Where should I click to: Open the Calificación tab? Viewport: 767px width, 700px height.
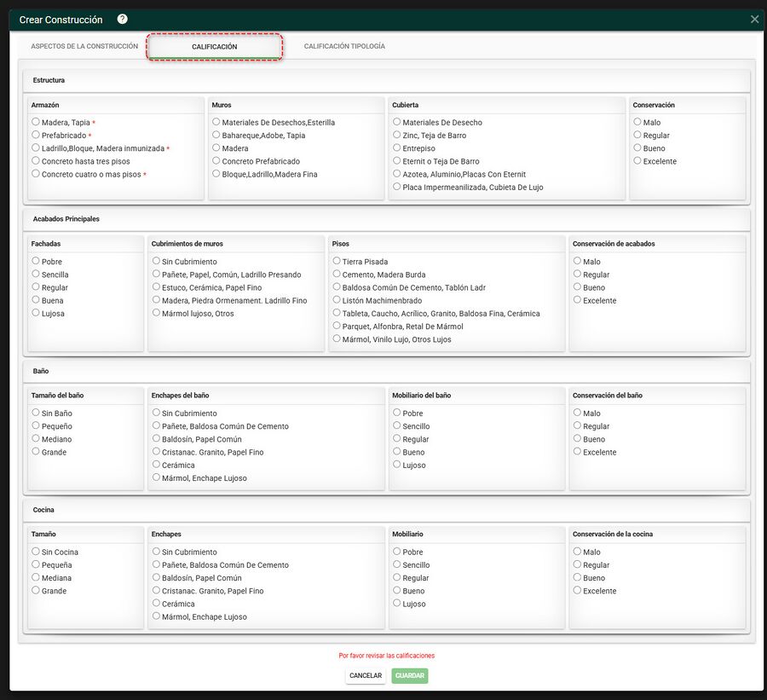click(214, 47)
